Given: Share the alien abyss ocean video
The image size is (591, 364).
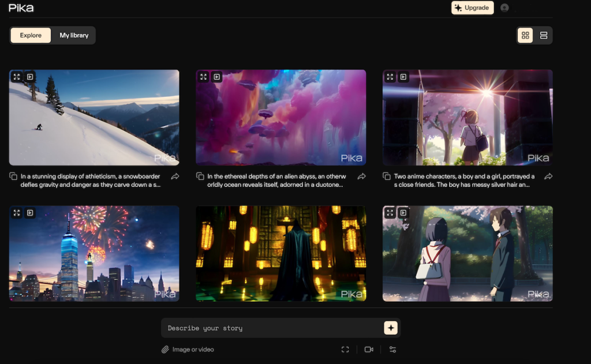Looking at the screenshot, I should tap(362, 177).
